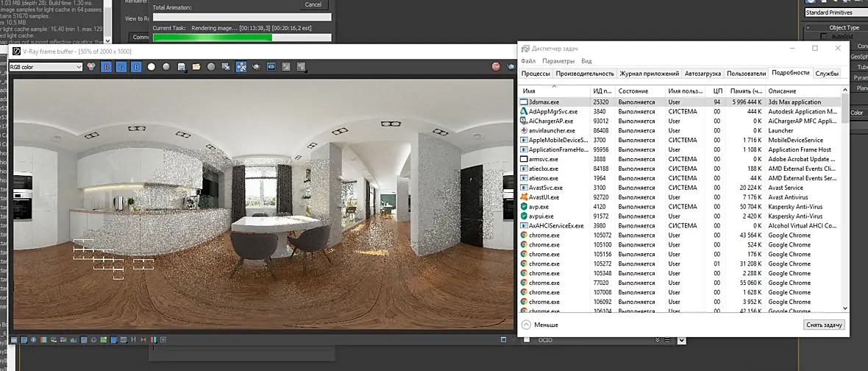The height and width of the screenshot is (371, 868).
Task: Click first icon in frame buffer bottom toolbar
Action: (x=15, y=339)
